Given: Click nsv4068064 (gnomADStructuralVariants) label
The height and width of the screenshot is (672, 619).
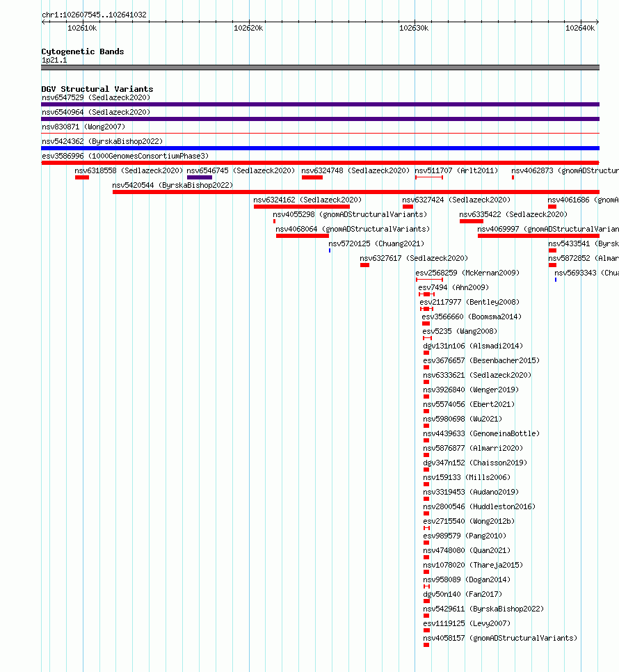Looking at the screenshot, I should (353, 229).
